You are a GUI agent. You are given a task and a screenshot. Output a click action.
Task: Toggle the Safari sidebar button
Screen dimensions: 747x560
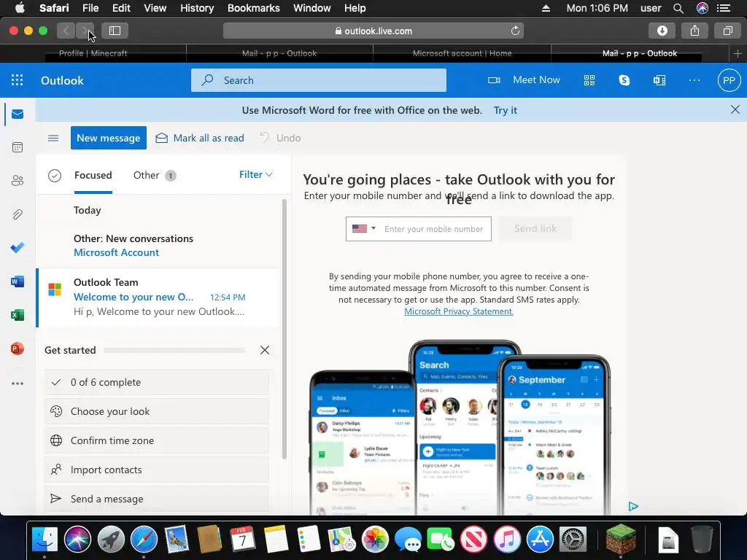pyautogui.click(x=115, y=31)
